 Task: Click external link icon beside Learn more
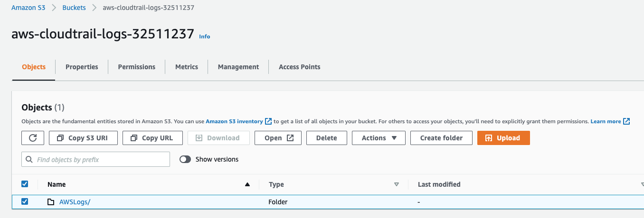click(x=626, y=121)
